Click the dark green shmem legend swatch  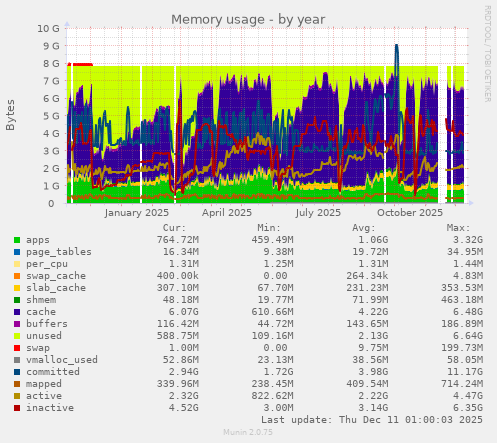(x=17, y=300)
